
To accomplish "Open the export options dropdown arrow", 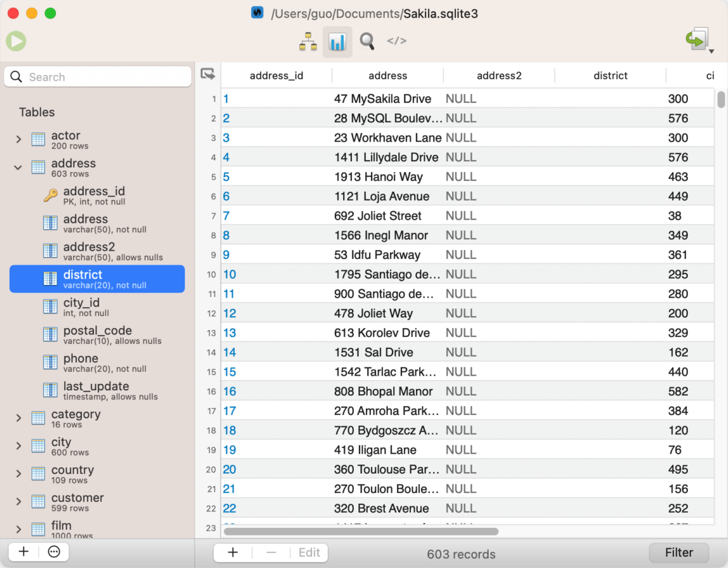I will 712,51.
